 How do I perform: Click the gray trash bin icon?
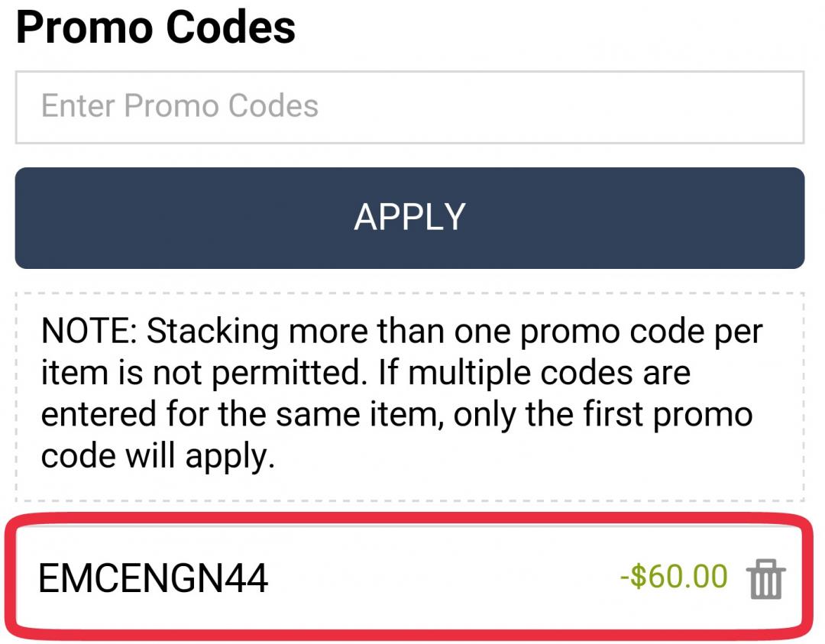tap(765, 578)
